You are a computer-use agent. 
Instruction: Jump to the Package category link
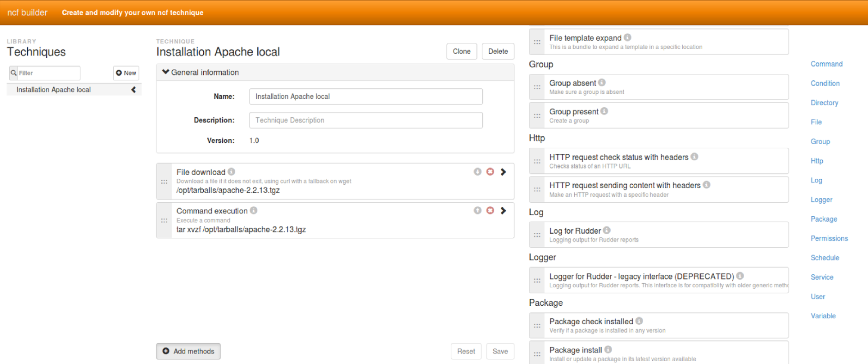[x=824, y=219]
